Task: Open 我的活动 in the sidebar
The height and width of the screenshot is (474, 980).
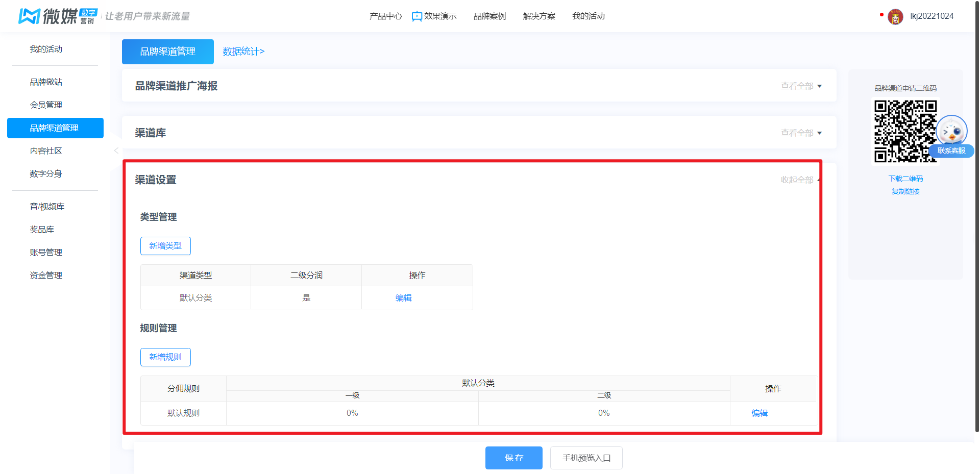Action: pyautogui.click(x=46, y=49)
